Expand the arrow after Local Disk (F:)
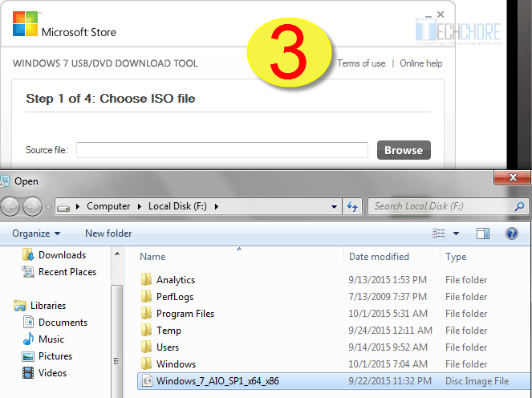 (217, 206)
